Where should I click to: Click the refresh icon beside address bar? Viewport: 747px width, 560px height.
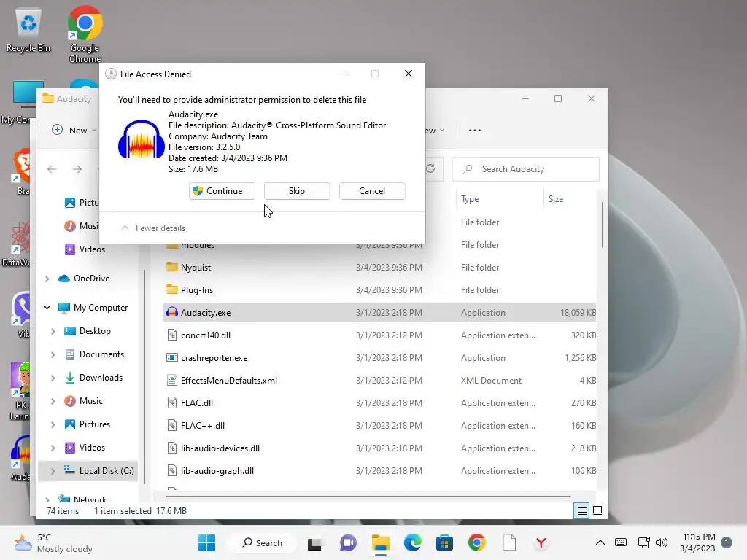[x=430, y=168]
